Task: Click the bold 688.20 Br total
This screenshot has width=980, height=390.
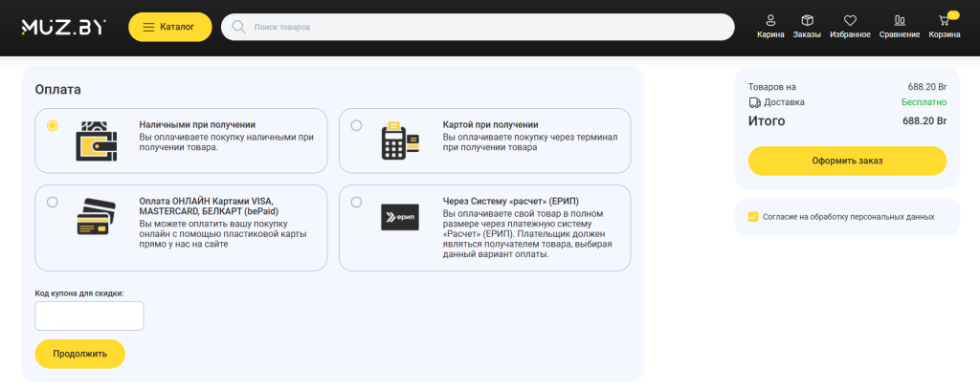Action: 925,121
